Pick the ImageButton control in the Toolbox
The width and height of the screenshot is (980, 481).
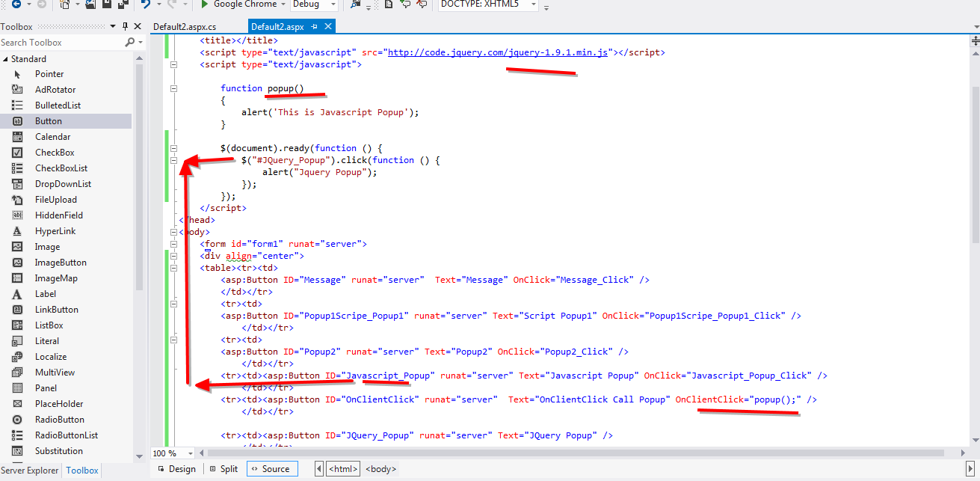pyautogui.click(x=66, y=263)
